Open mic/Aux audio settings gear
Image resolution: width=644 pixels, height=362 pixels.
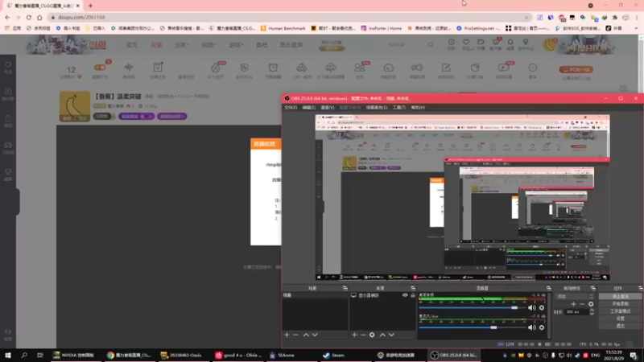(x=542, y=327)
